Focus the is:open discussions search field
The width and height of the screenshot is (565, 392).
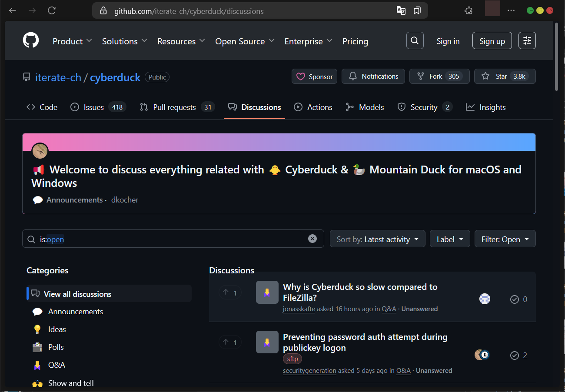(x=173, y=239)
